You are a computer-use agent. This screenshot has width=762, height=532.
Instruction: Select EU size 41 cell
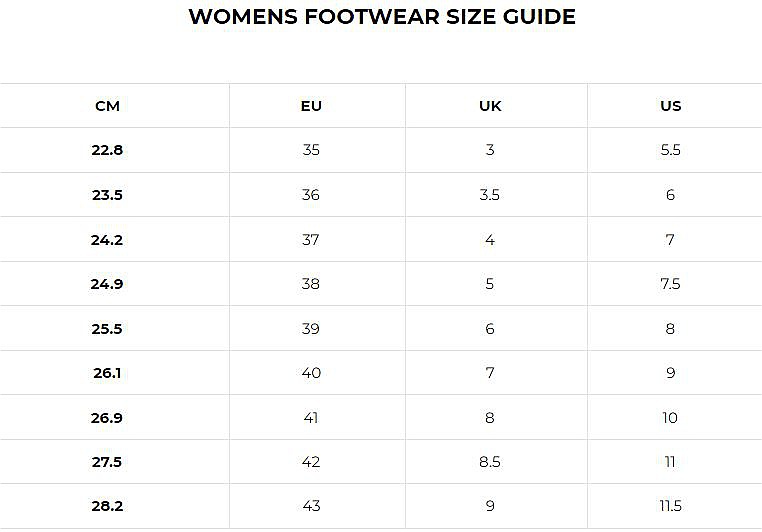311,418
